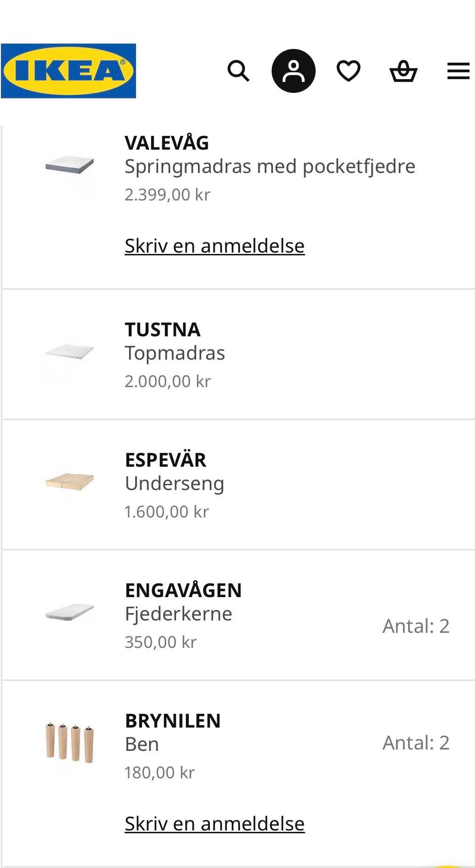Open the favourites heart icon

click(348, 71)
